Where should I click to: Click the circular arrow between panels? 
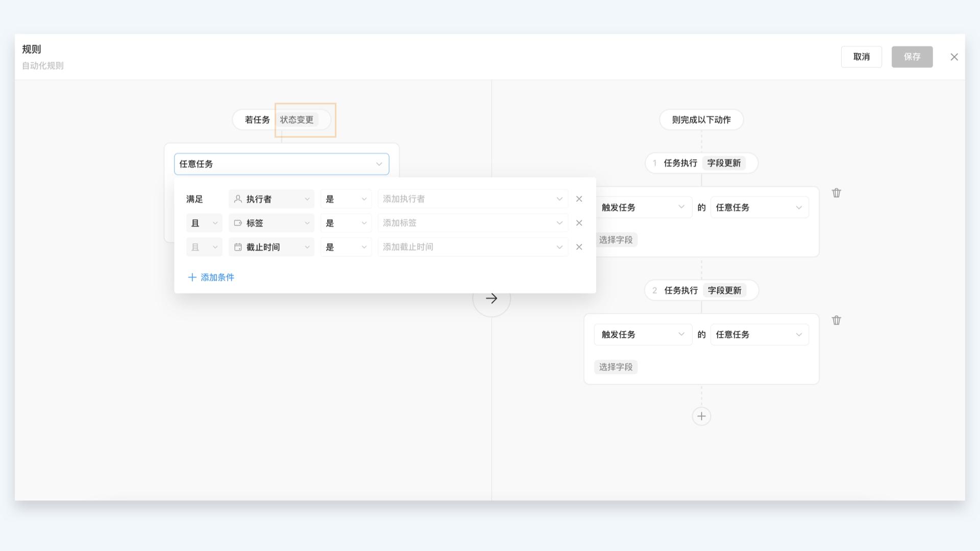tap(491, 298)
